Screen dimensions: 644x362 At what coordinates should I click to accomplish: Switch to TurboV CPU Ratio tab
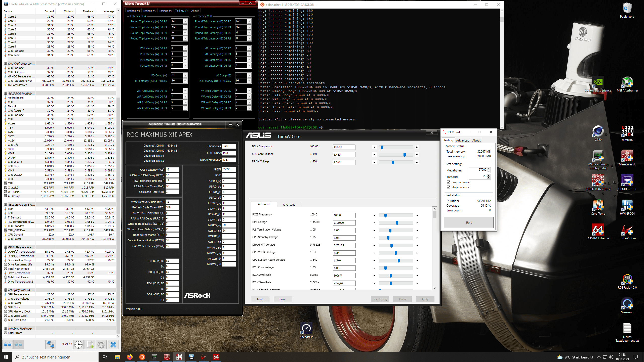289,205
